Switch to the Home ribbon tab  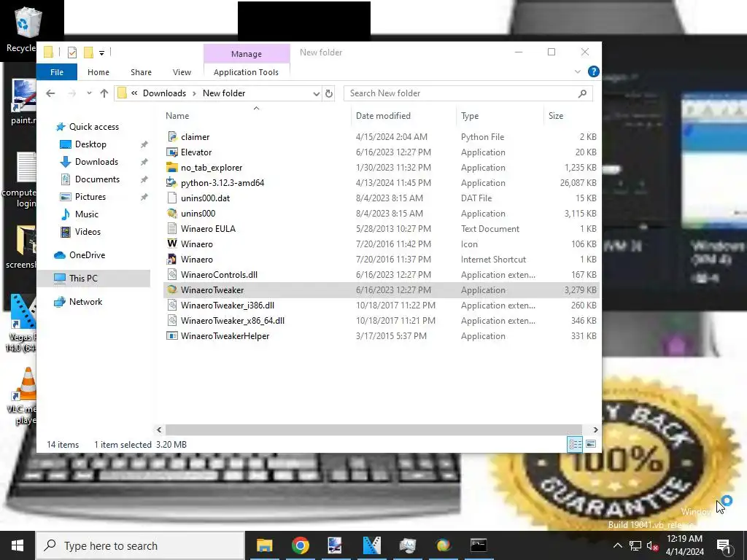[x=98, y=72]
